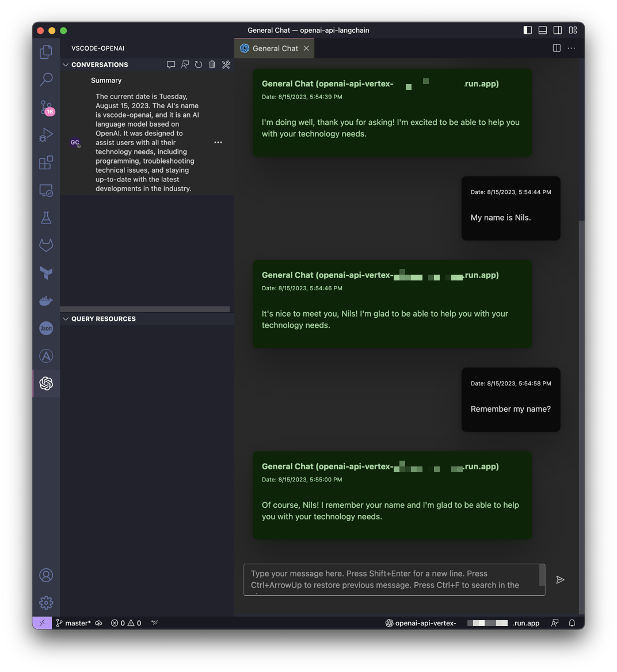Close the General Chat tab
Image resolution: width=617 pixels, height=672 pixels.
[306, 48]
